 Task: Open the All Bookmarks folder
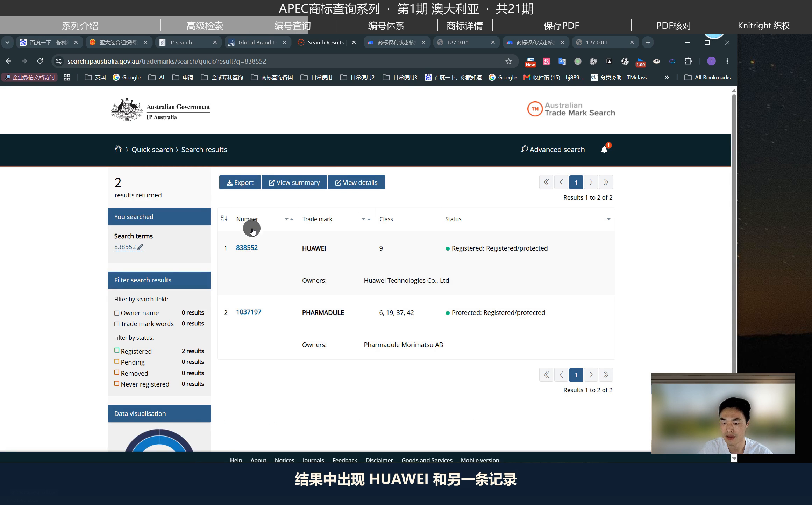(x=707, y=77)
